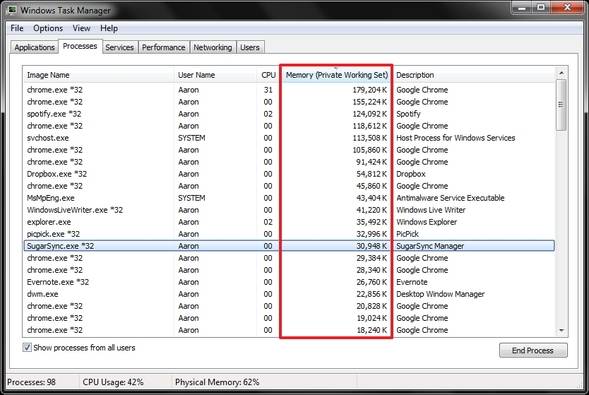Click Desktop Window Manager description
This screenshot has height=395, width=589.
coord(440,294)
